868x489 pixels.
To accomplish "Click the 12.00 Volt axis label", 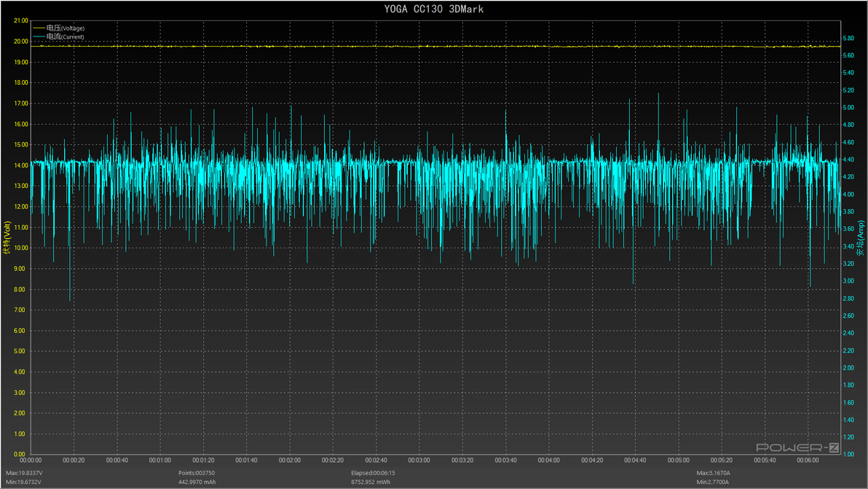I will coord(21,206).
